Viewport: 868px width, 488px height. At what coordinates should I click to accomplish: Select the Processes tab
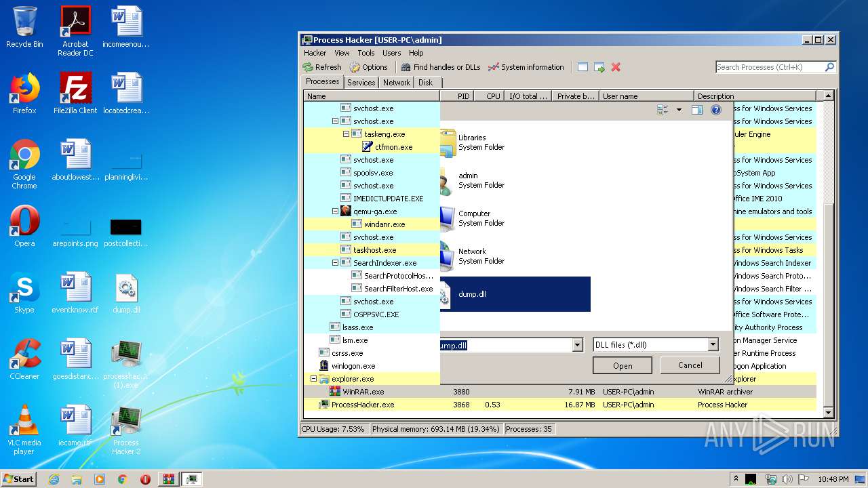(x=323, y=81)
